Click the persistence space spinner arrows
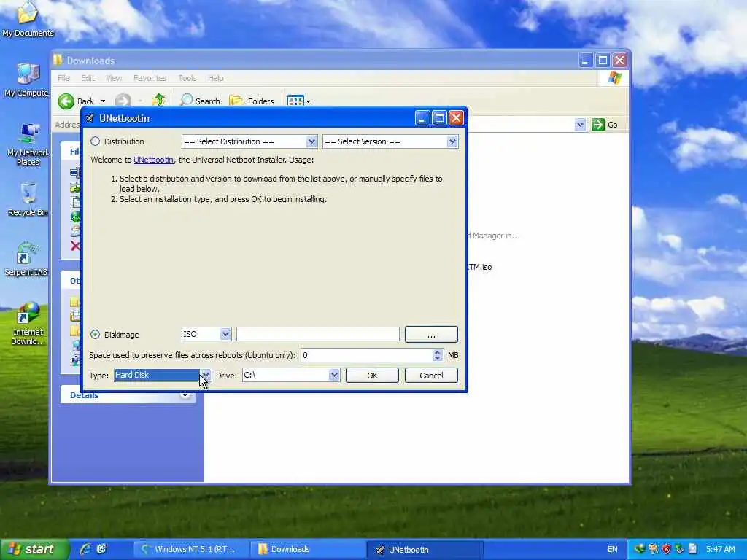This screenshot has height=560, width=747. pos(438,355)
